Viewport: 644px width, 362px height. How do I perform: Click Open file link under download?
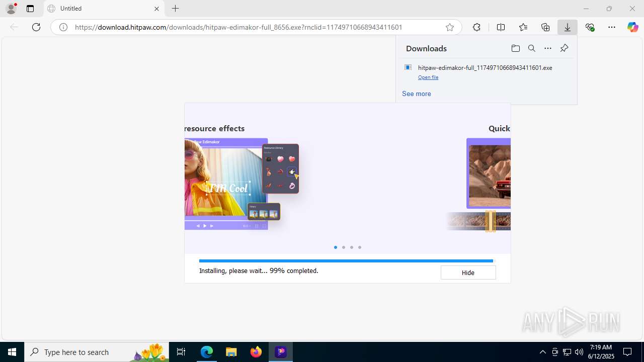pyautogui.click(x=428, y=77)
